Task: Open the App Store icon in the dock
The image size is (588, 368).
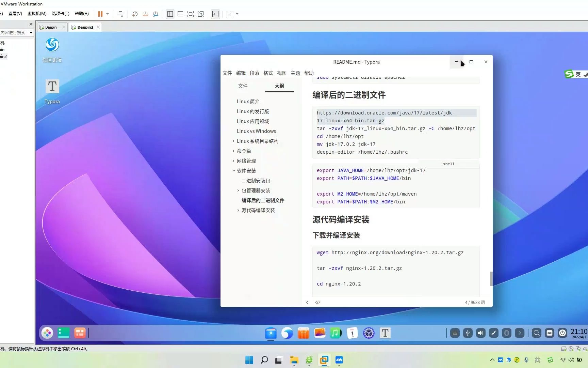Action: (x=303, y=333)
